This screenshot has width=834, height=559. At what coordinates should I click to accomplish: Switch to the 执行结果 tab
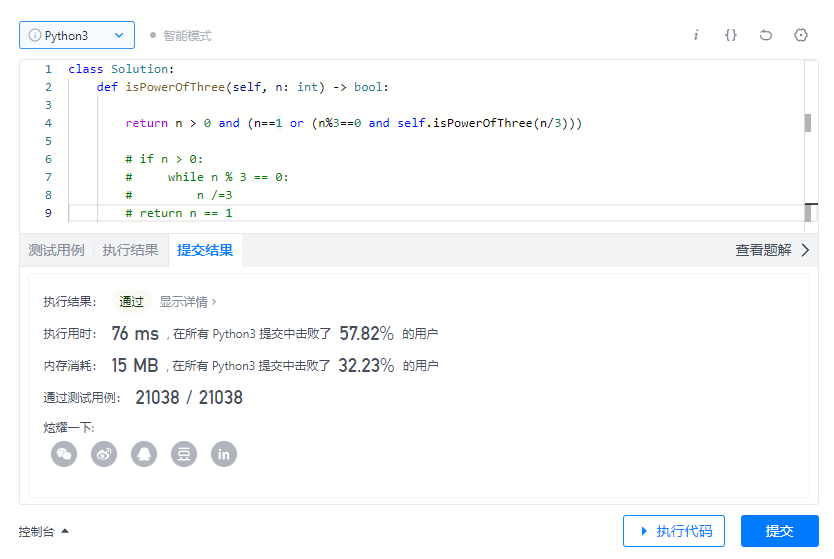(x=130, y=250)
